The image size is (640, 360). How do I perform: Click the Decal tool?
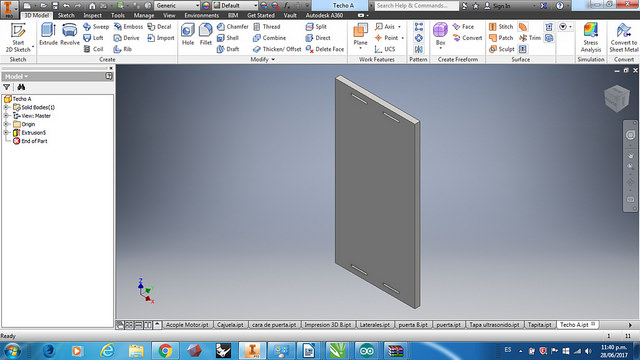(x=159, y=27)
